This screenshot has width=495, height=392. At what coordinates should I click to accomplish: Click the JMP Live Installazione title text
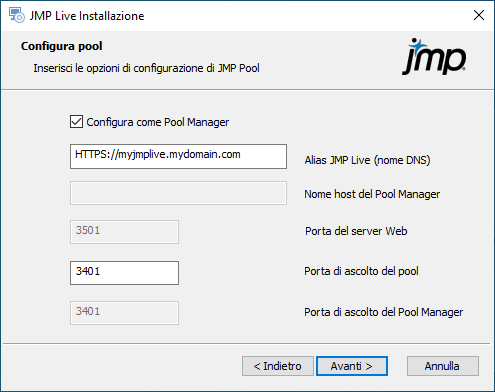87,16
